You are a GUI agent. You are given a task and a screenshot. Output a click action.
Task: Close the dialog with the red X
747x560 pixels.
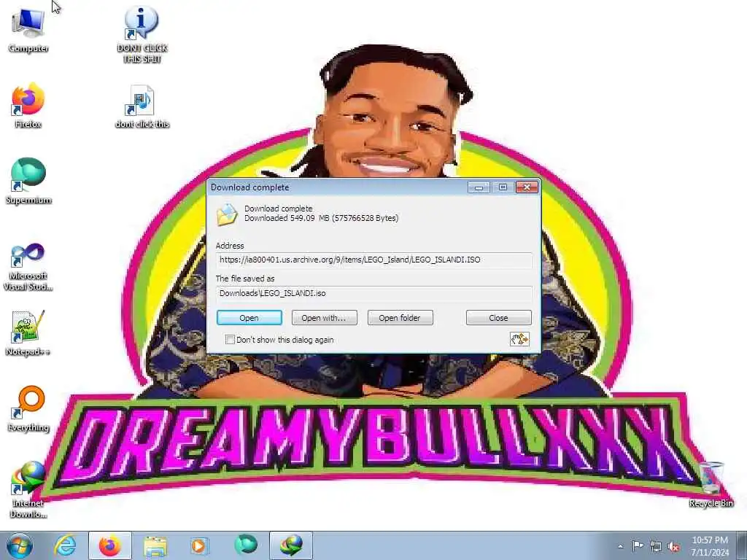[x=527, y=187]
